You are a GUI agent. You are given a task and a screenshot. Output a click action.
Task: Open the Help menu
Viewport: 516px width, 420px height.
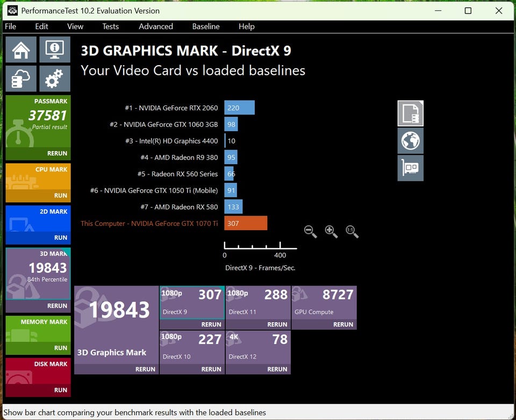(x=247, y=26)
